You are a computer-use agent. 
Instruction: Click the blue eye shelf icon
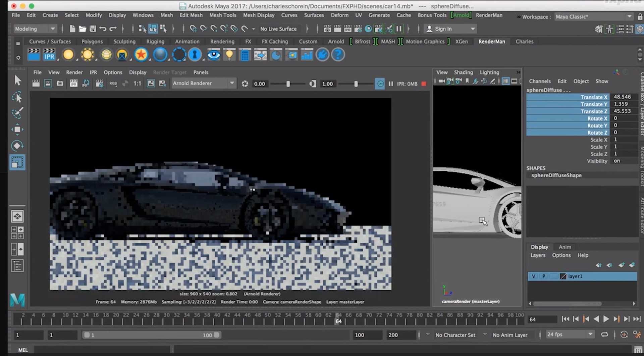[x=214, y=55]
